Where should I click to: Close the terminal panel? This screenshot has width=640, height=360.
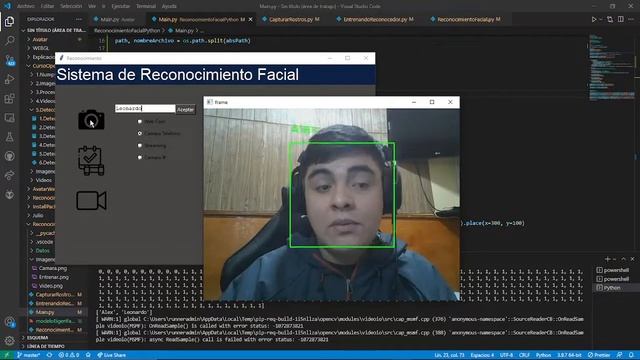[632, 259]
